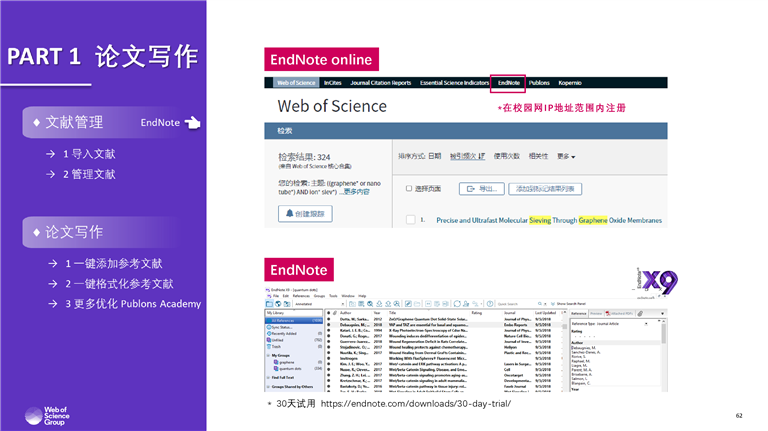The width and height of the screenshot is (768, 431).
Task: Click Format Bibliography icon in EndNote toolbar
Action: [x=436, y=304]
